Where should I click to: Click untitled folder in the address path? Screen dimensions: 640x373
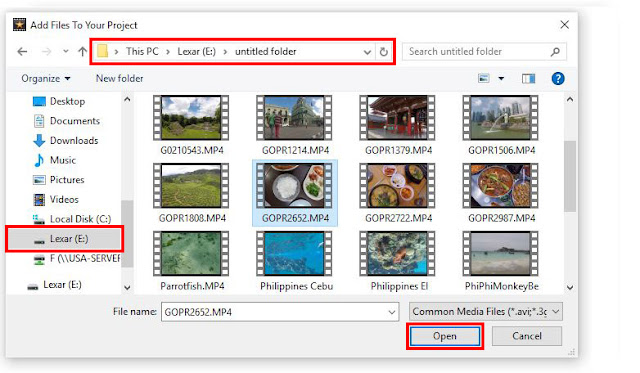click(266, 51)
